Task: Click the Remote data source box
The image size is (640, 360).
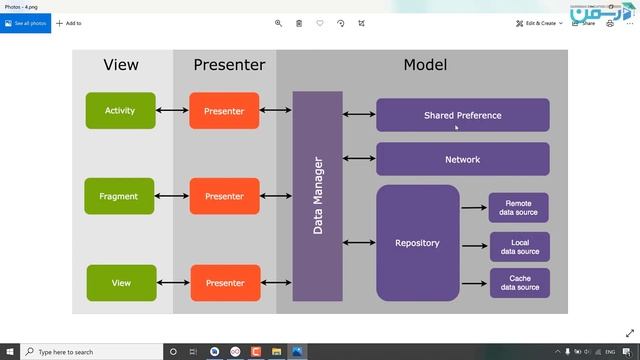Action: coord(518,208)
